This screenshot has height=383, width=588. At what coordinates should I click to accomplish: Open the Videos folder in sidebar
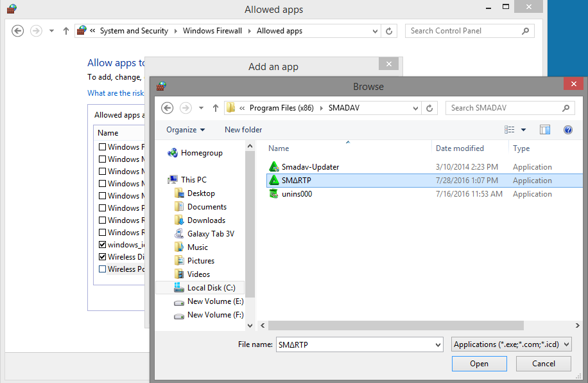[193, 274]
